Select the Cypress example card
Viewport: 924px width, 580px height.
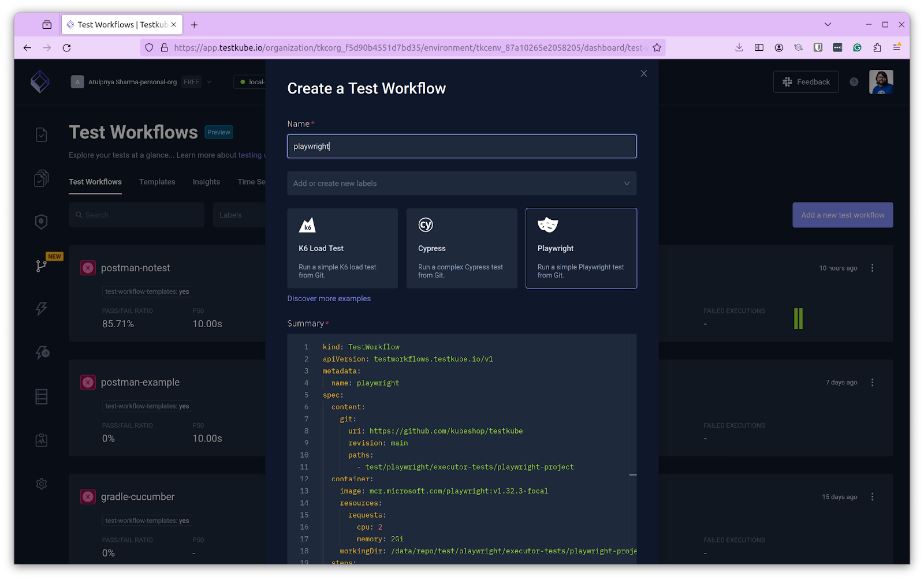coord(462,248)
